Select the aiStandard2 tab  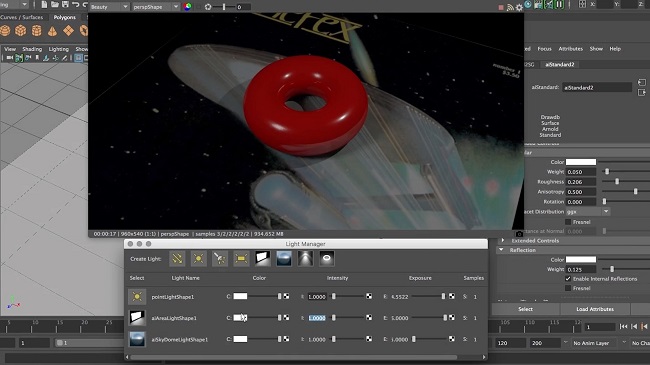click(x=560, y=64)
